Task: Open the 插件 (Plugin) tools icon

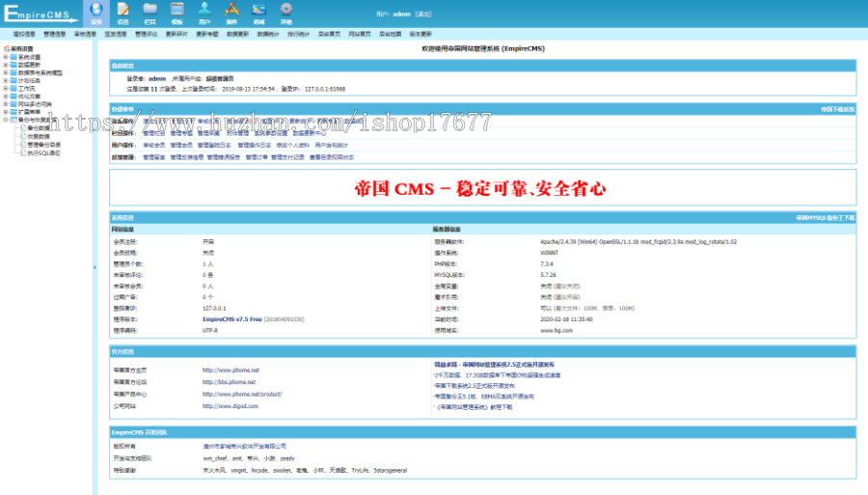Action: click(231, 10)
